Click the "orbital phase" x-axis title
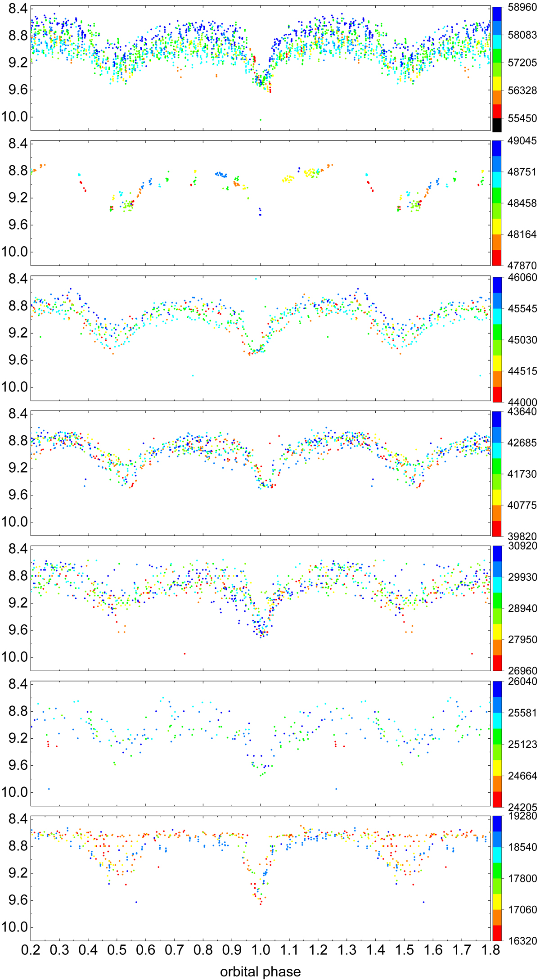This screenshot has height=980, width=540. tap(260, 969)
